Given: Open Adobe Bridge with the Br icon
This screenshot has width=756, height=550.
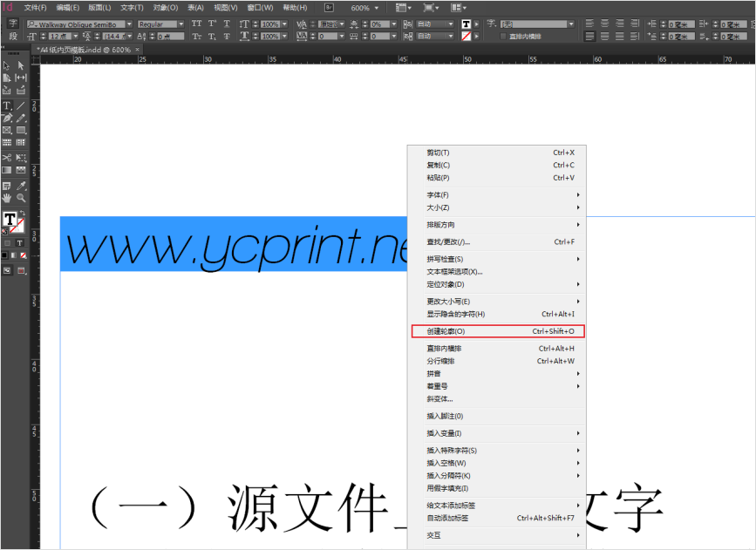Looking at the screenshot, I should (x=330, y=7).
